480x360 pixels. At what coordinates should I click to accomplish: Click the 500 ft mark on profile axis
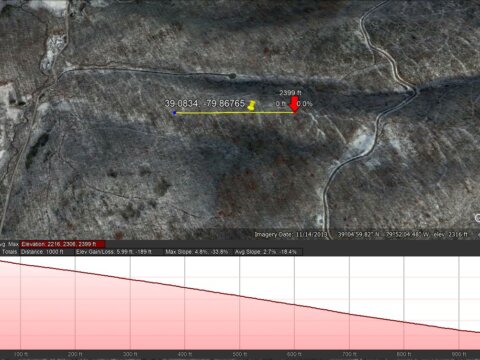[x=240, y=354]
